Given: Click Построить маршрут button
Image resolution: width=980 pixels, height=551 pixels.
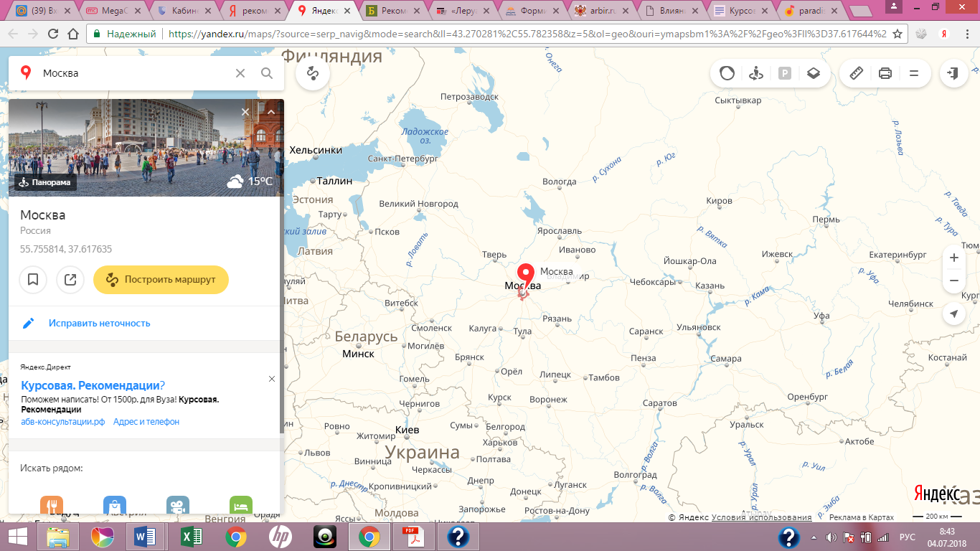Looking at the screenshot, I should (161, 280).
